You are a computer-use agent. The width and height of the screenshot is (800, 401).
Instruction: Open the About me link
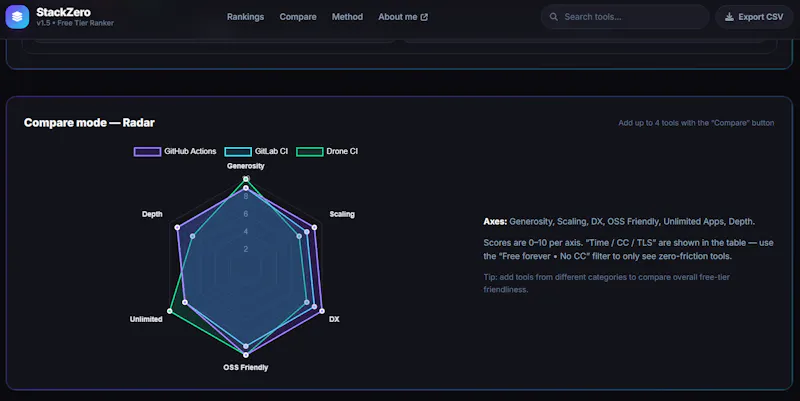click(x=403, y=17)
